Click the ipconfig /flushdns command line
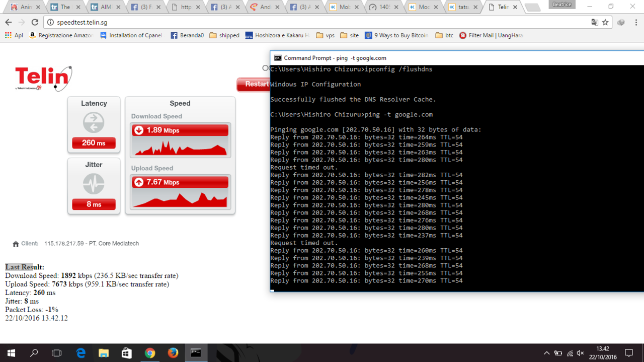 click(x=351, y=69)
